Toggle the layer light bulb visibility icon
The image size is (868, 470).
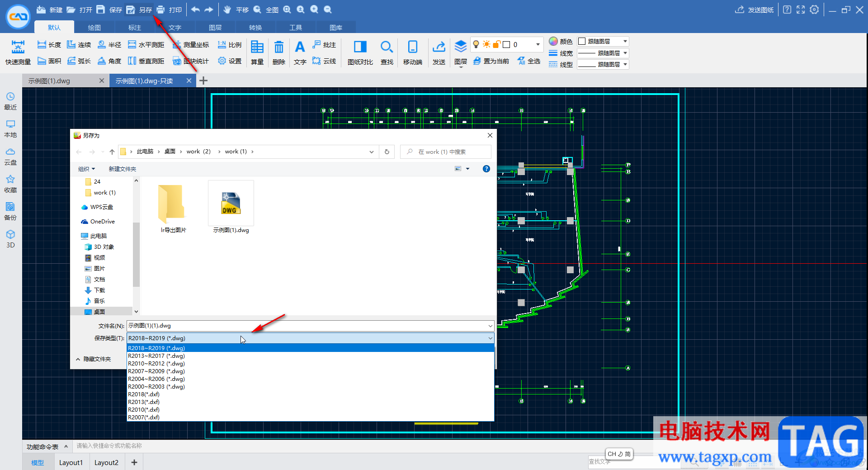476,44
